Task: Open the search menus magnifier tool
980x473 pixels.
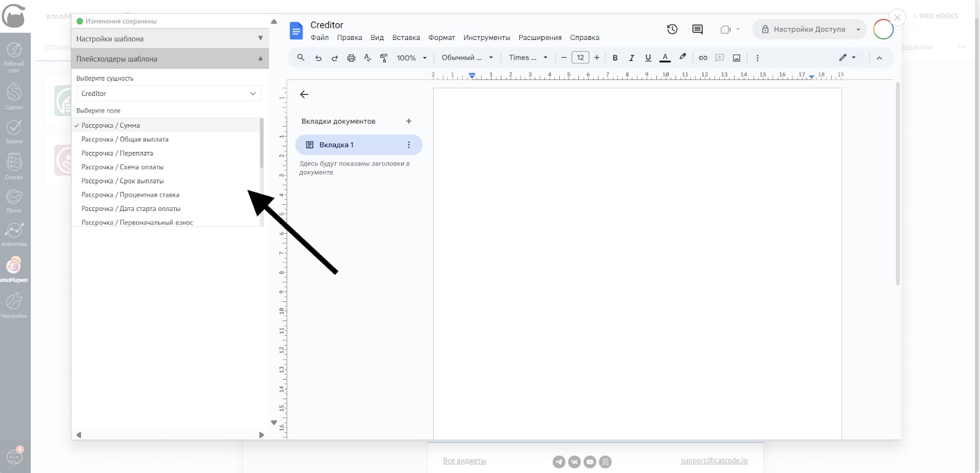Action: click(301, 58)
